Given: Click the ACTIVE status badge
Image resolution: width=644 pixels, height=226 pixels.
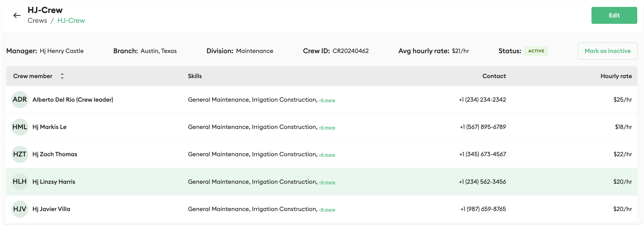Looking at the screenshot, I should 536,51.
